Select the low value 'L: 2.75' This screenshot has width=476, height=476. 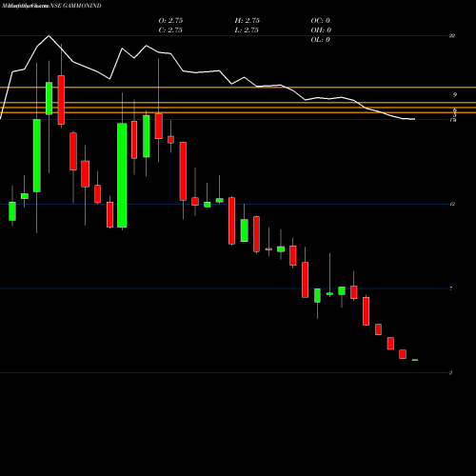(x=247, y=30)
